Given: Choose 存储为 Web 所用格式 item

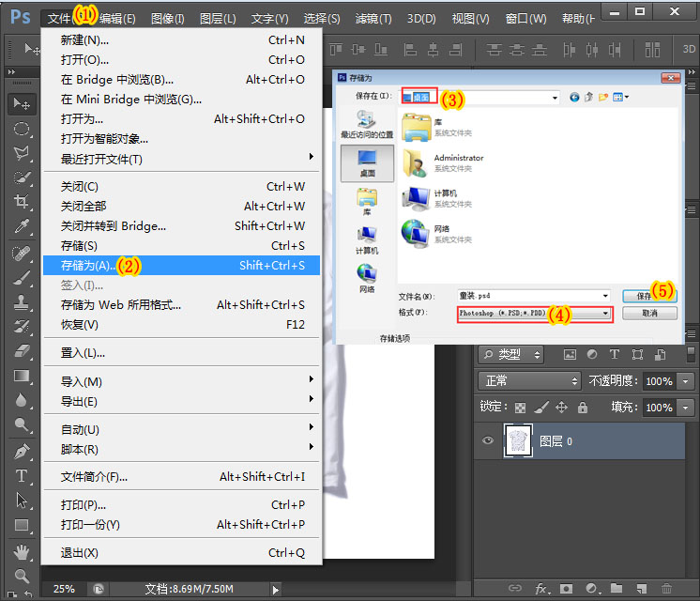Looking at the screenshot, I should [181, 305].
